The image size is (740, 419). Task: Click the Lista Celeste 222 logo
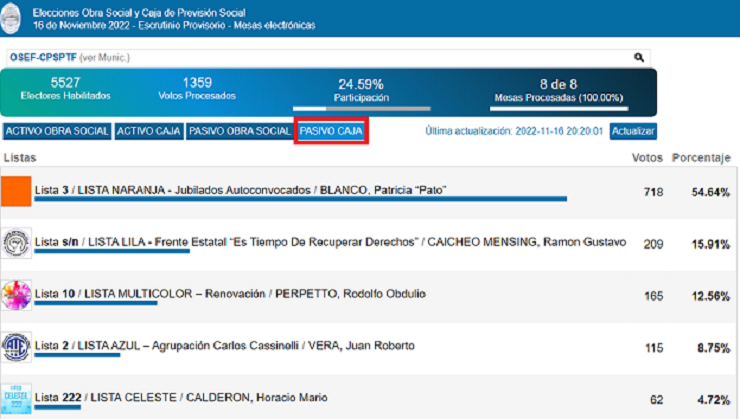click(16, 398)
